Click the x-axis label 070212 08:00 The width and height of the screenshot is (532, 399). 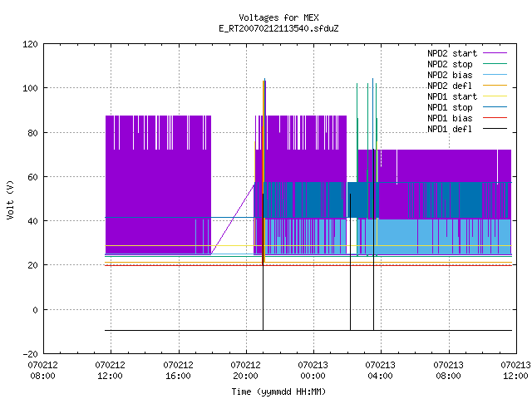pyautogui.click(x=42, y=371)
